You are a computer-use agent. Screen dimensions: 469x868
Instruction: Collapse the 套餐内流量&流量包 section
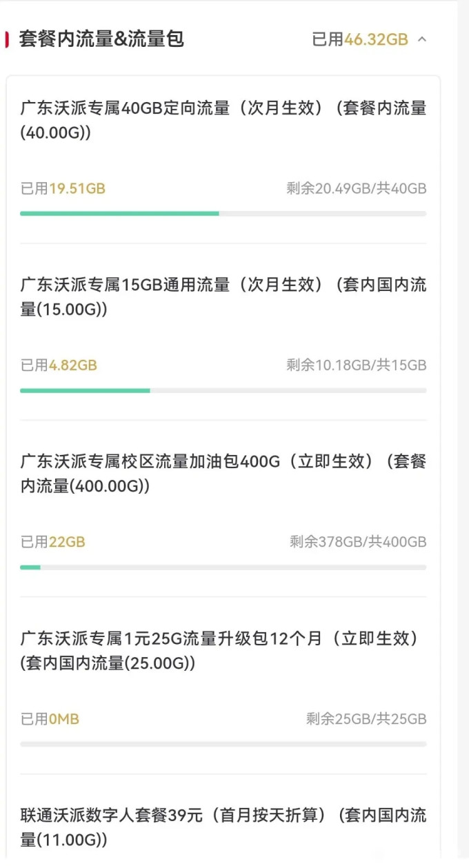(x=421, y=39)
